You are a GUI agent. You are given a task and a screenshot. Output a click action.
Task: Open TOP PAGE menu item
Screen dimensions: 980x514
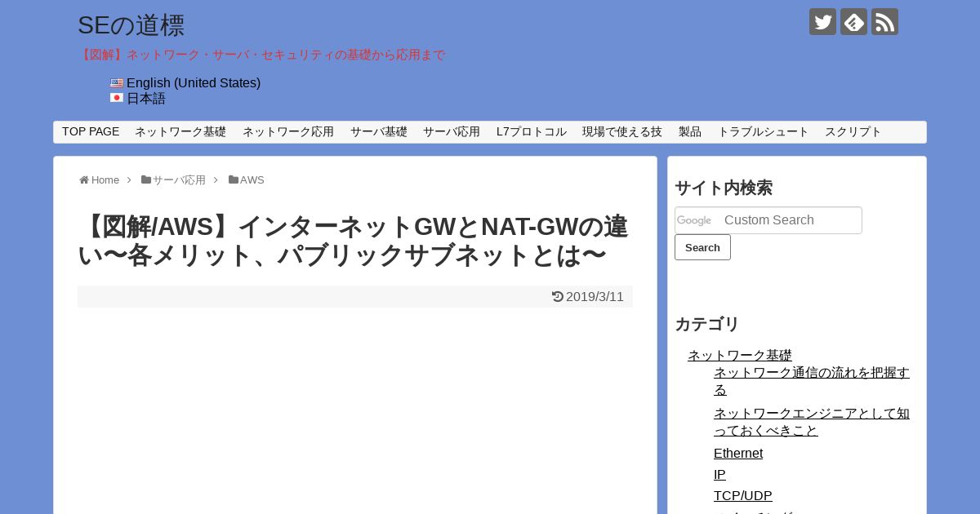[91, 132]
